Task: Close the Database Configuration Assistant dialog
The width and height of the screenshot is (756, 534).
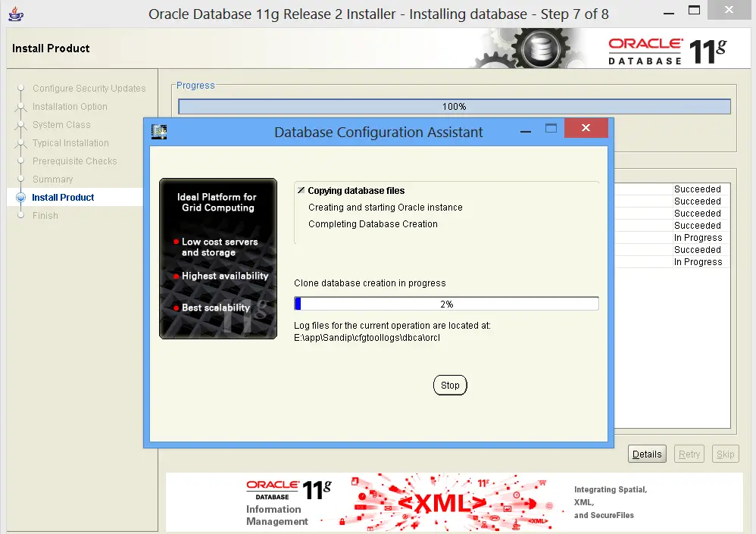Action: [586, 130]
